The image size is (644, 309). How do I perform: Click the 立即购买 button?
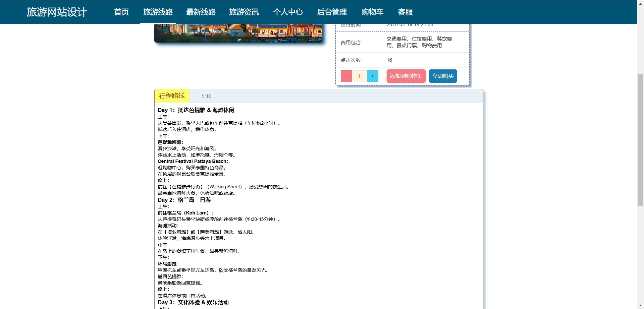pos(442,76)
